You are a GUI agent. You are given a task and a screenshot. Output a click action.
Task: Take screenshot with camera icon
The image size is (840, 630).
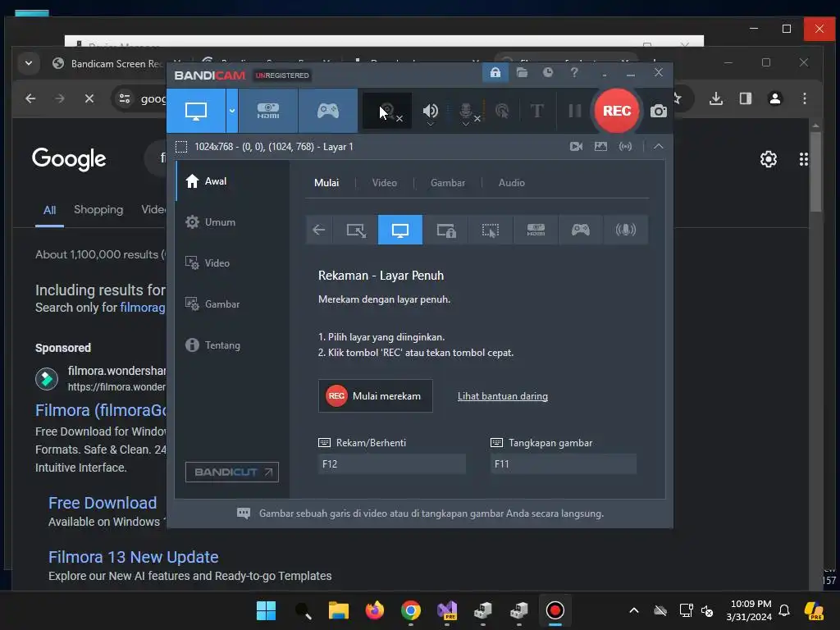[x=659, y=111]
